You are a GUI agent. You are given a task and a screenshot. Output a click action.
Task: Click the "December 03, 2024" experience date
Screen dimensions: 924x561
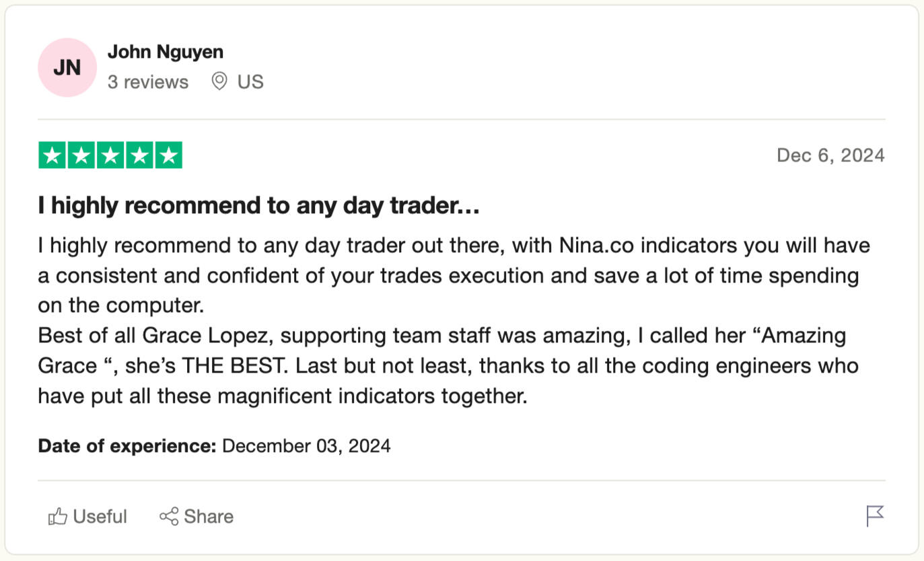click(306, 446)
